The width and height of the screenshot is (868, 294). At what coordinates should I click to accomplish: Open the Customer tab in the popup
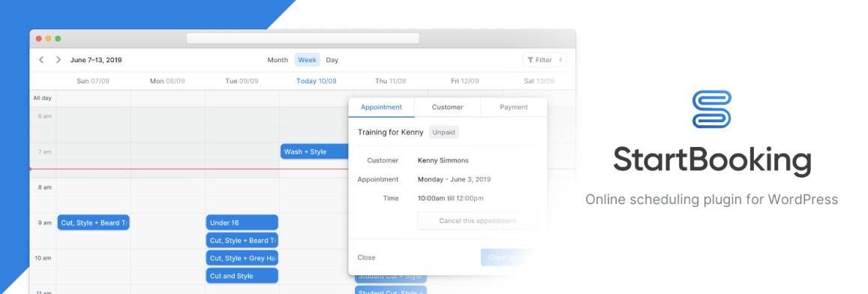click(447, 107)
